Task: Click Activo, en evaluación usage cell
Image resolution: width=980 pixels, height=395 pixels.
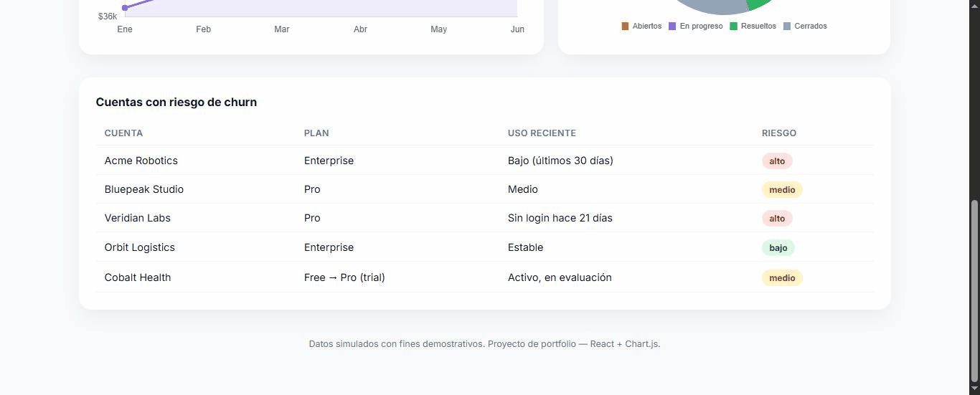Action: [560, 277]
